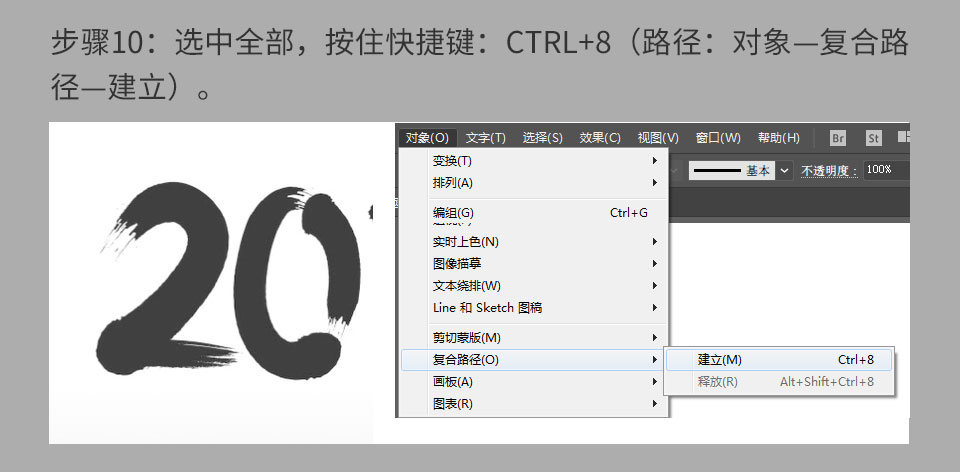Viewport: 960px width, 472px height.
Task: Open the 文本绕排(W) submenu entry
Action: 533,286
